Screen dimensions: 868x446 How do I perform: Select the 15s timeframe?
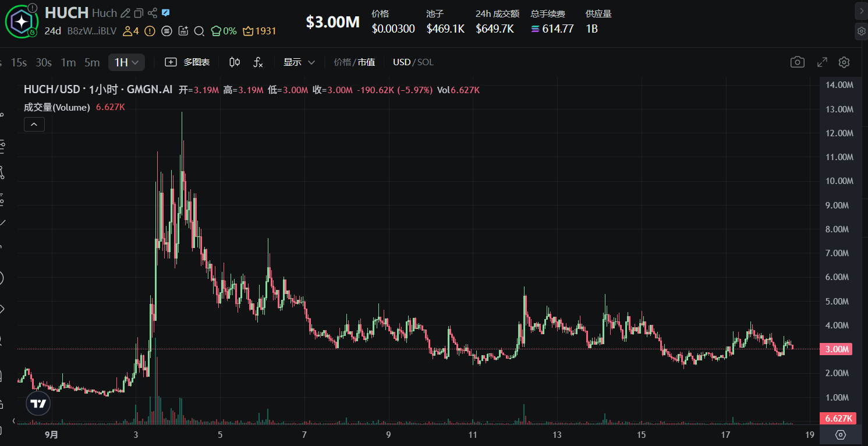pyautogui.click(x=19, y=62)
